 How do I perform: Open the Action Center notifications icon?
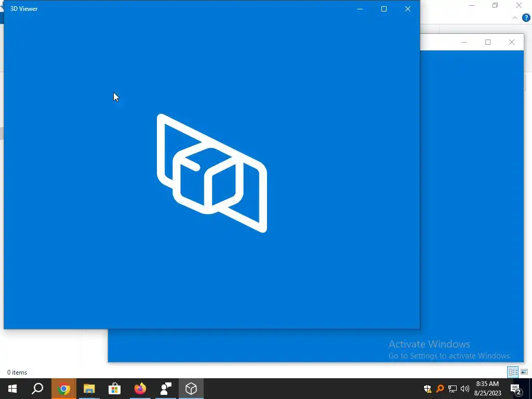[x=515, y=389]
